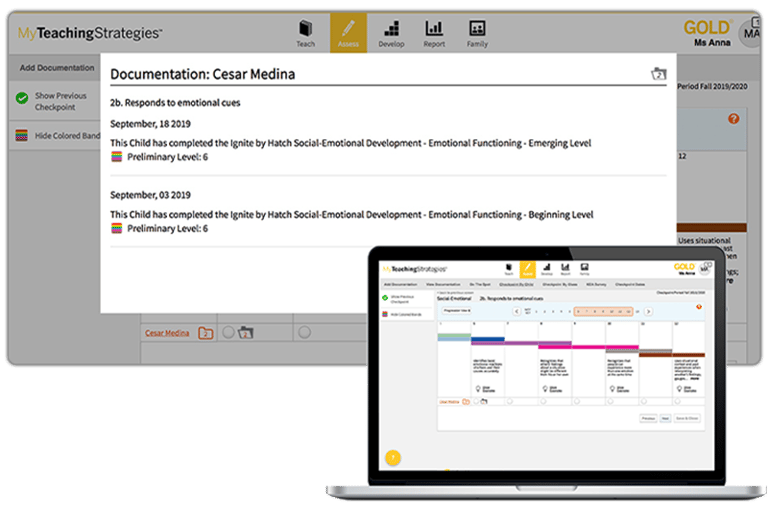Open the Cesar Medina student link

coord(167,333)
